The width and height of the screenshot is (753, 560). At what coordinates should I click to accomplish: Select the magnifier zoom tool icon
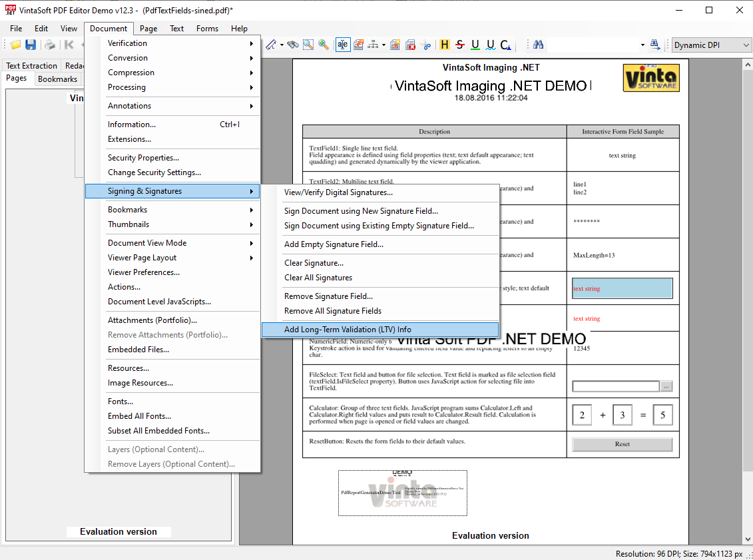(x=324, y=45)
